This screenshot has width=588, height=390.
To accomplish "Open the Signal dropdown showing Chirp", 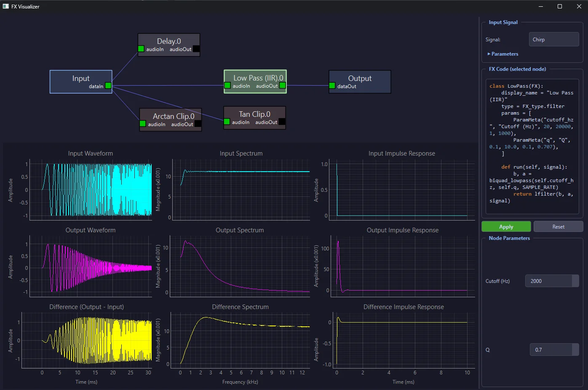I will [554, 39].
